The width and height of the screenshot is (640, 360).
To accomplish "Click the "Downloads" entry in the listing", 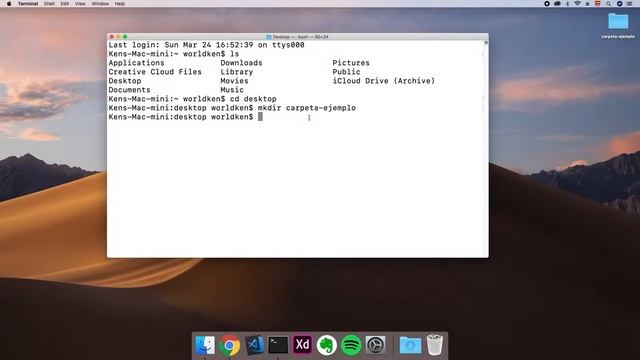I will (x=241, y=63).
